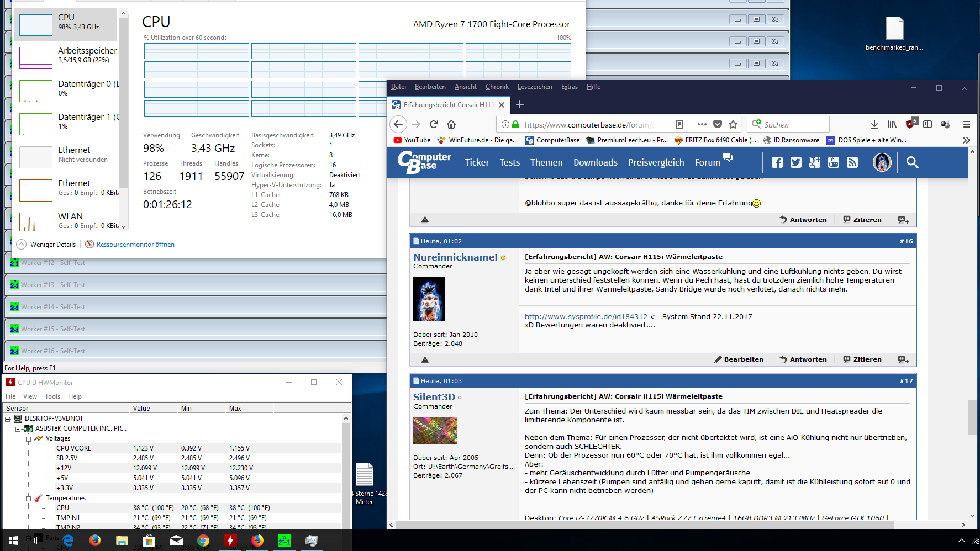Collapse ASUSTeK COMPUTER INC. node
The height and width of the screenshot is (551, 980).
18,429
